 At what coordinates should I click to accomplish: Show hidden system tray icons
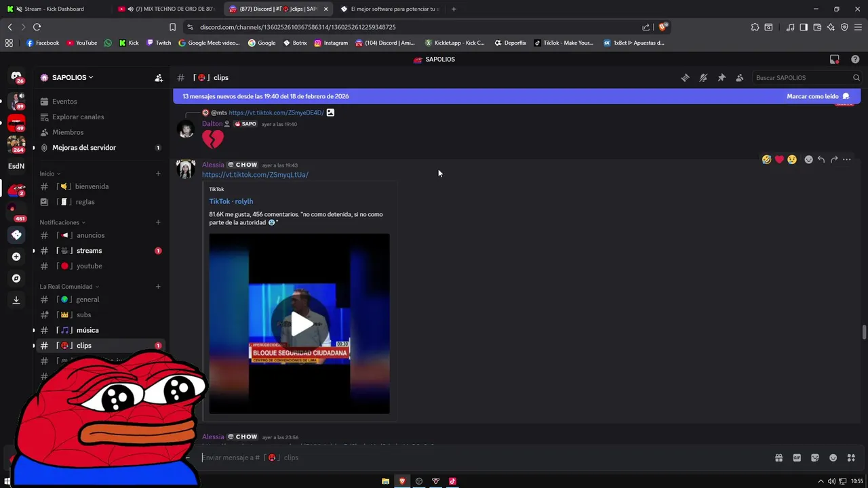click(x=821, y=481)
